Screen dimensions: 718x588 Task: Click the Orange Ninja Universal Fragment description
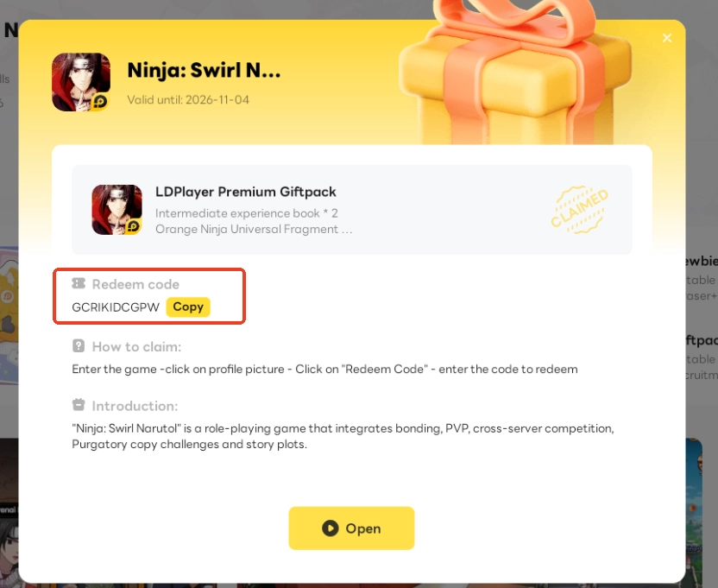(x=254, y=229)
